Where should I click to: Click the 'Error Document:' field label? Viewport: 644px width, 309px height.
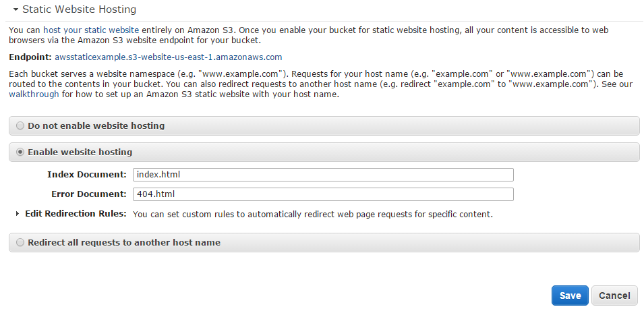[89, 194]
